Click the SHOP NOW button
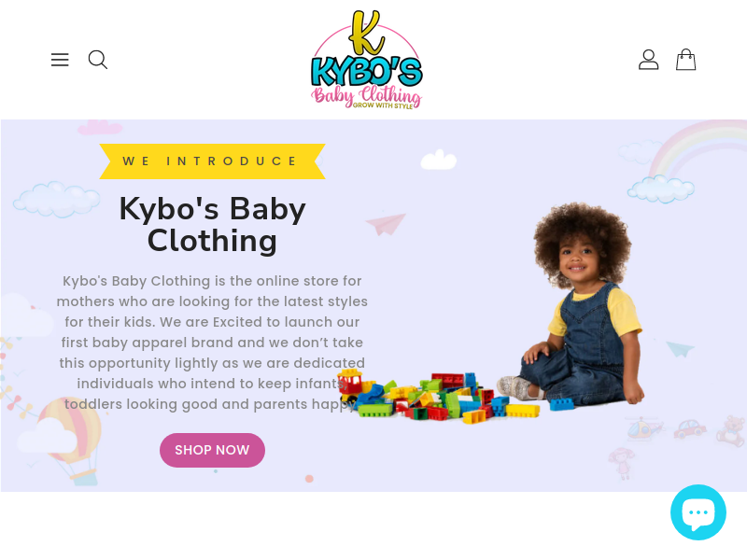The width and height of the screenshot is (747, 560). point(213,450)
